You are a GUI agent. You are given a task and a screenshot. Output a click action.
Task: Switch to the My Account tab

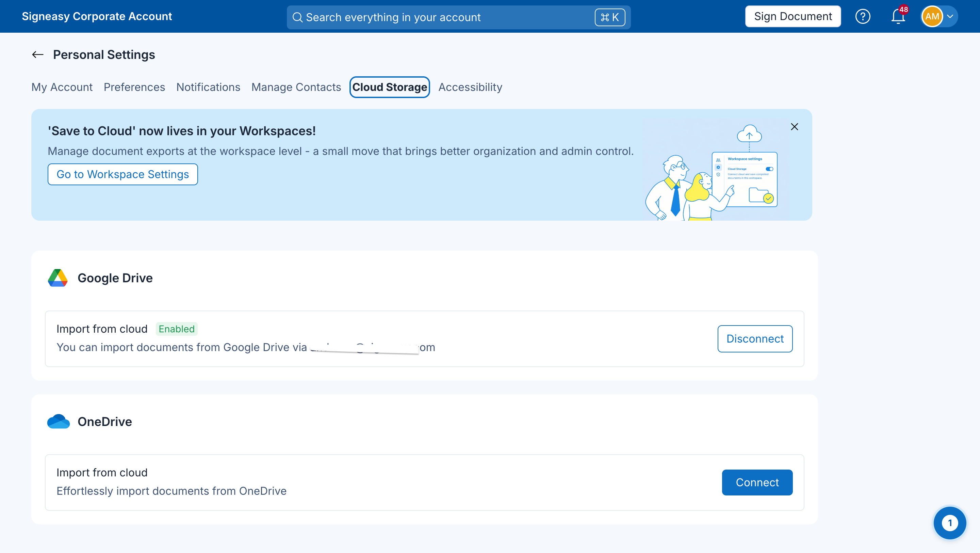pyautogui.click(x=62, y=87)
